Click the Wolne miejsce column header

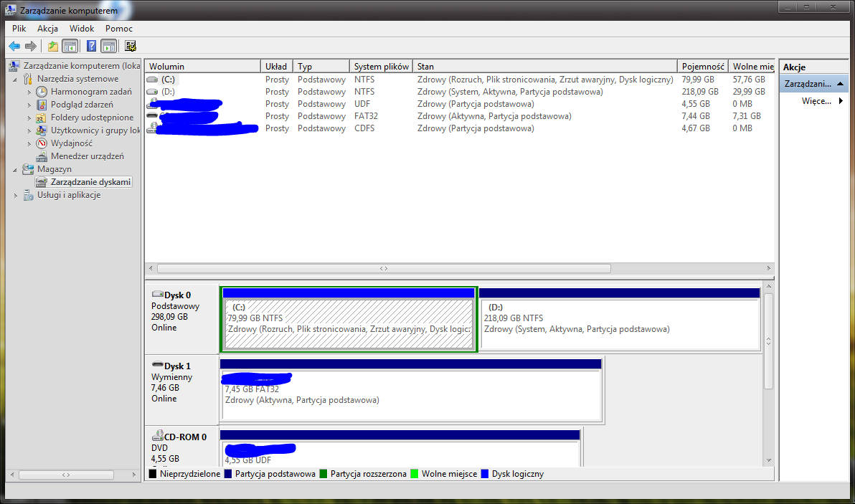[752, 67]
